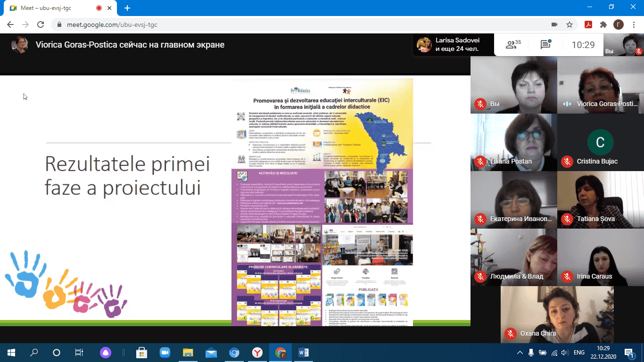The width and height of the screenshot is (644, 362).
Task: Open the ENG language input switcher
Action: coord(579,352)
